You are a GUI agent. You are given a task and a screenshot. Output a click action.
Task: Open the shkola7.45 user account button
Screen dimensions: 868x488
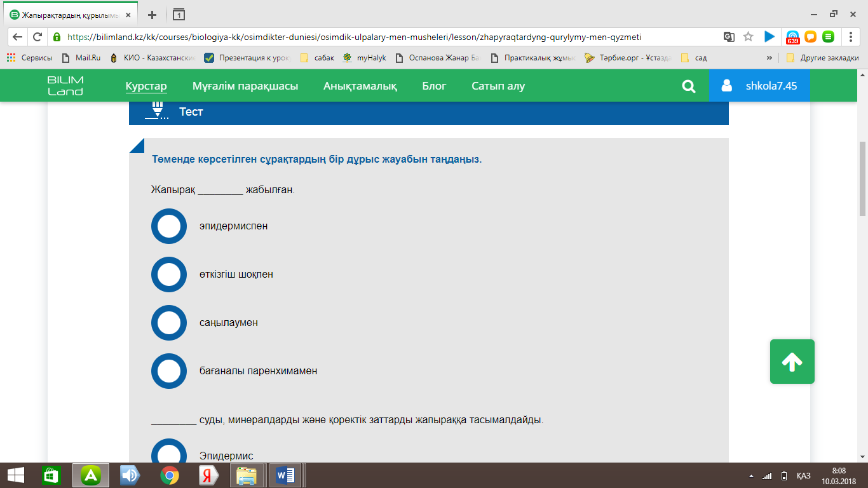[x=759, y=86]
